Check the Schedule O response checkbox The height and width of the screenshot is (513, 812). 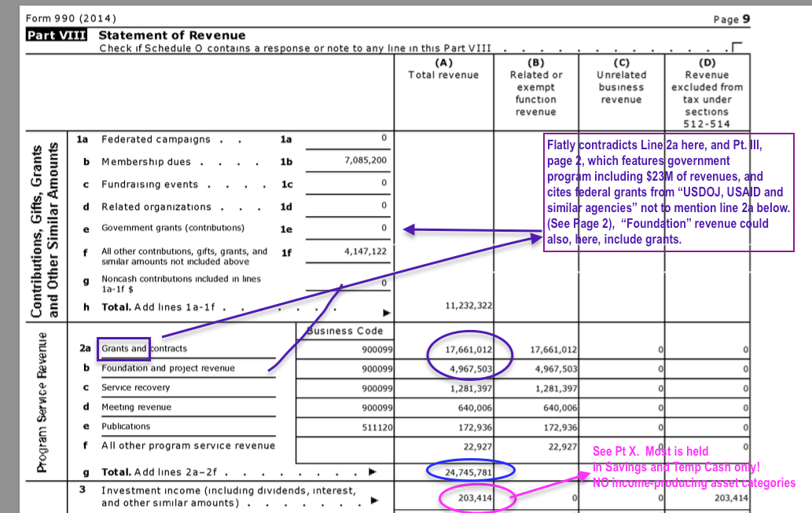(737, 48)
